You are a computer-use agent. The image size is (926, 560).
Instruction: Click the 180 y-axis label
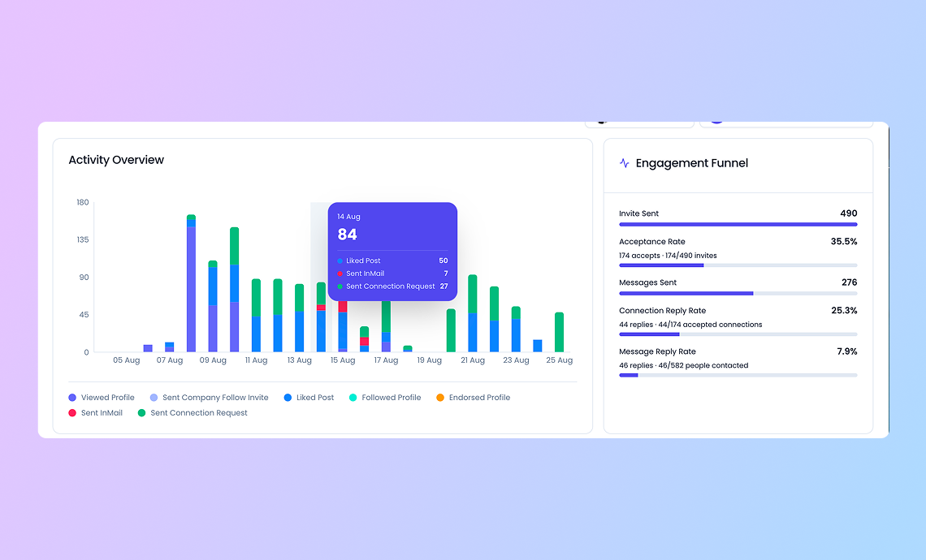[83, 202]
